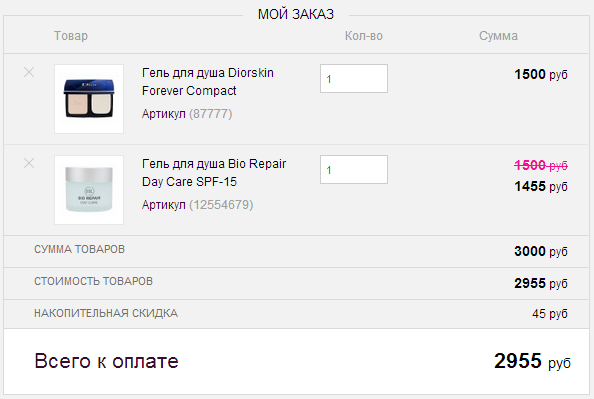Click the Товар column header
Viewport: 594px width, 399px height.
[71, 36]
